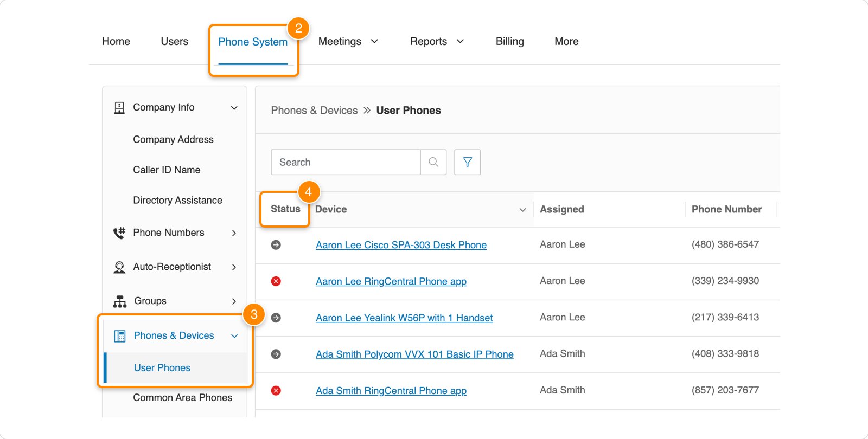Open Ada Smith Polycom VVX 101 link

point(414,354)
